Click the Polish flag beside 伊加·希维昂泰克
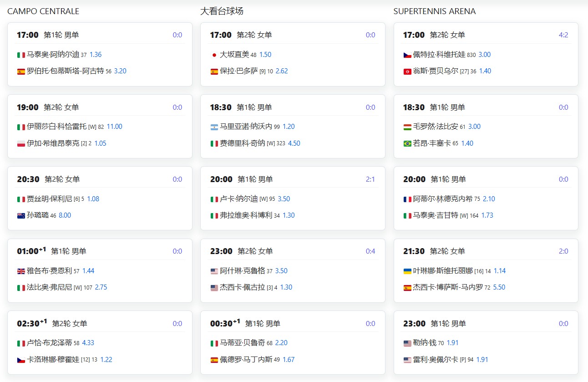Screen dimensions: 588x382 (21, 143)
